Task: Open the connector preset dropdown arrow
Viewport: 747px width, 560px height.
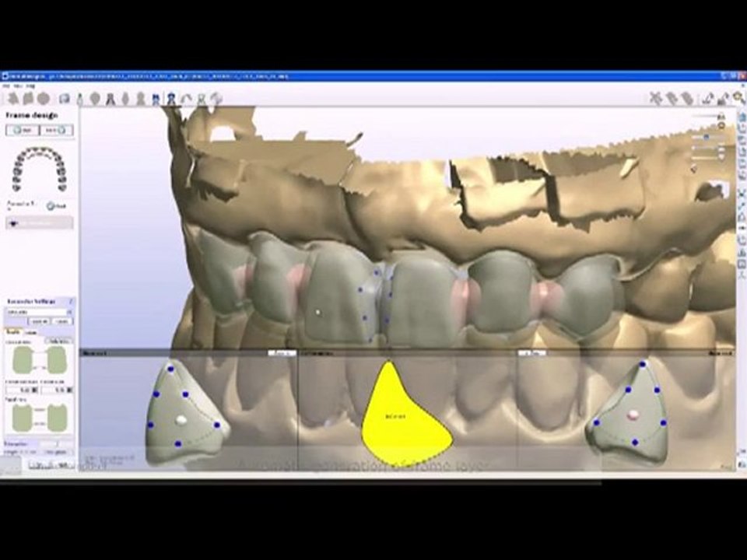Action: pos(69,312)
